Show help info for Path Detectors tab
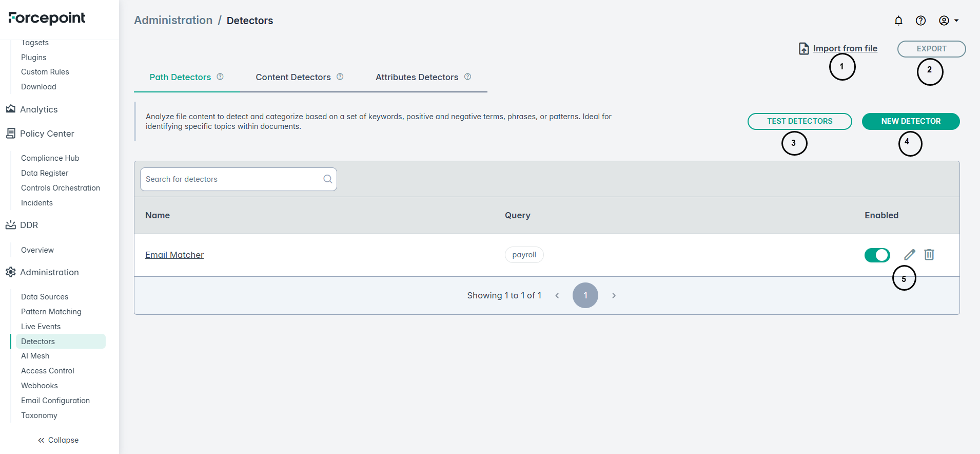 [220, 77]
